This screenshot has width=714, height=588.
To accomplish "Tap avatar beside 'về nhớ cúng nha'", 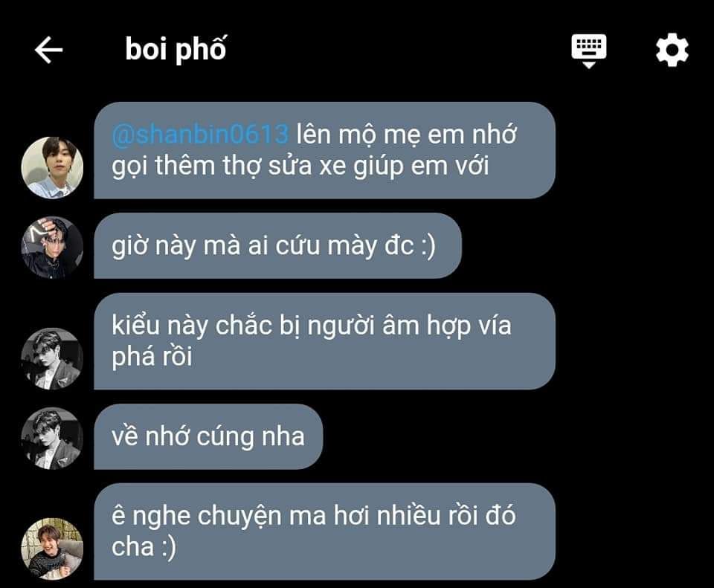I will (x=52, y=439).
